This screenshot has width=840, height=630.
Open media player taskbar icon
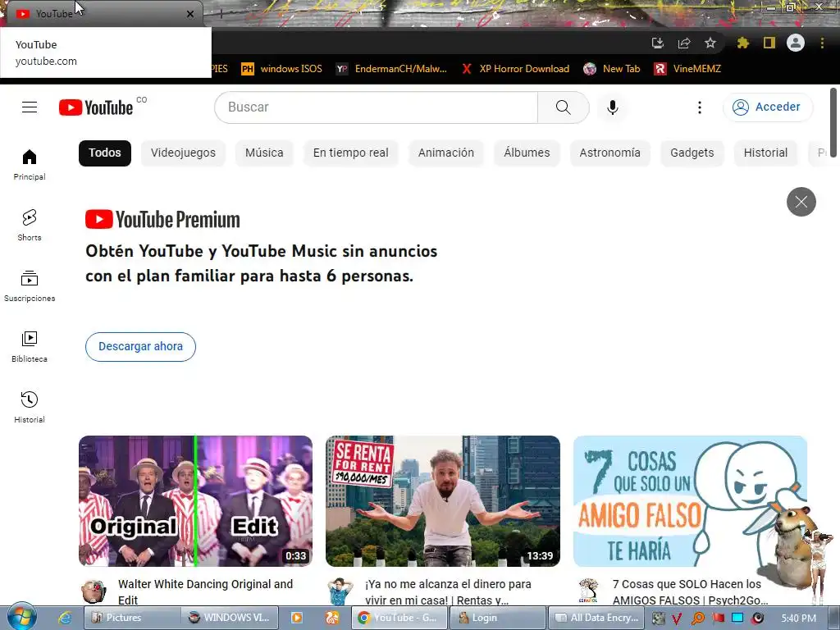tap(296, 618)
